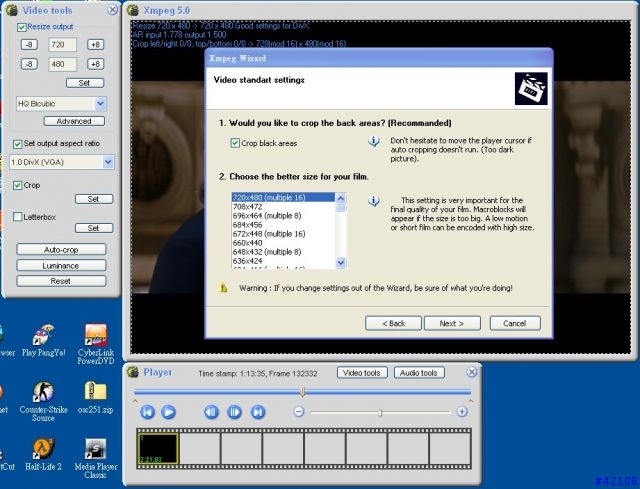The image size is (640, 489).
Task: Select 696x464 (multiple 8) size
Action: coord(283,216)
